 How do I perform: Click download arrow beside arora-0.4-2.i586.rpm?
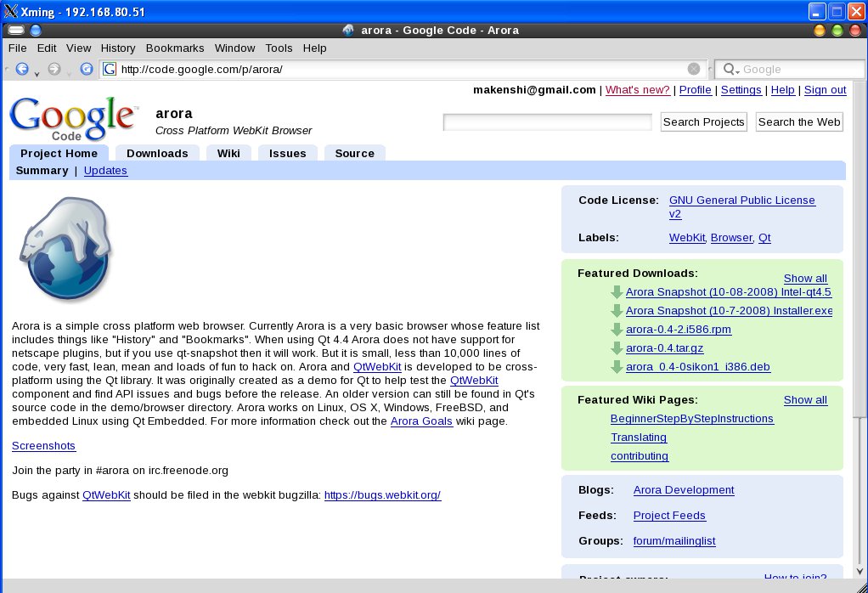[x=617, y=330]
